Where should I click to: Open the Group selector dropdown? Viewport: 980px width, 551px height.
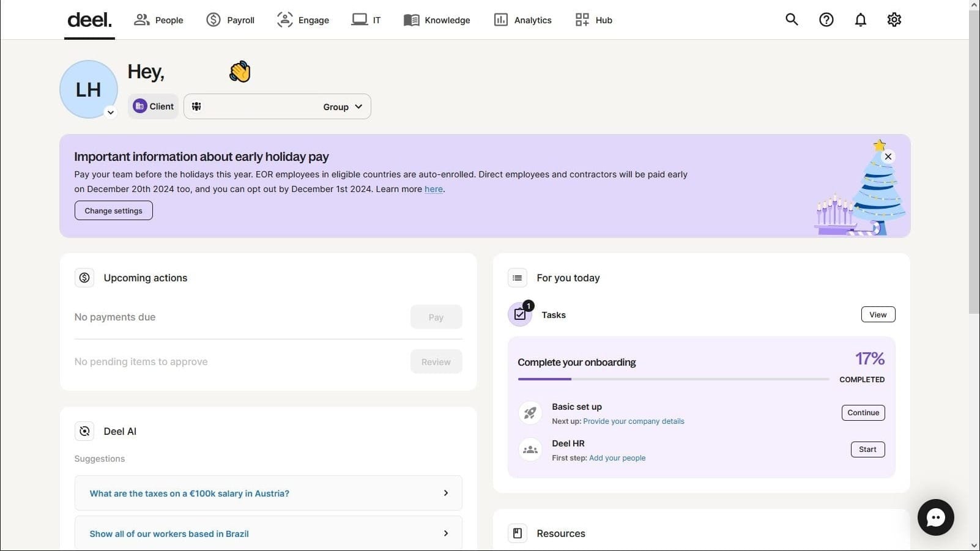277,106
